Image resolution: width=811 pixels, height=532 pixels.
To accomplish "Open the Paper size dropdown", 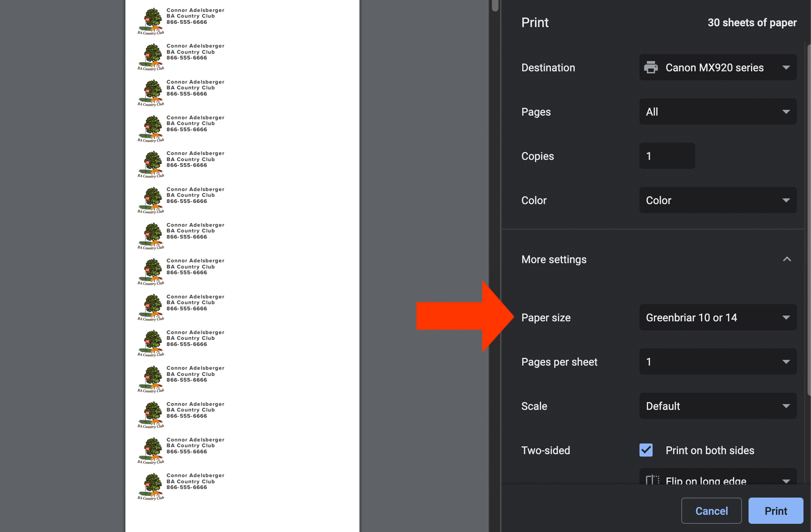I will pos(718,317).
